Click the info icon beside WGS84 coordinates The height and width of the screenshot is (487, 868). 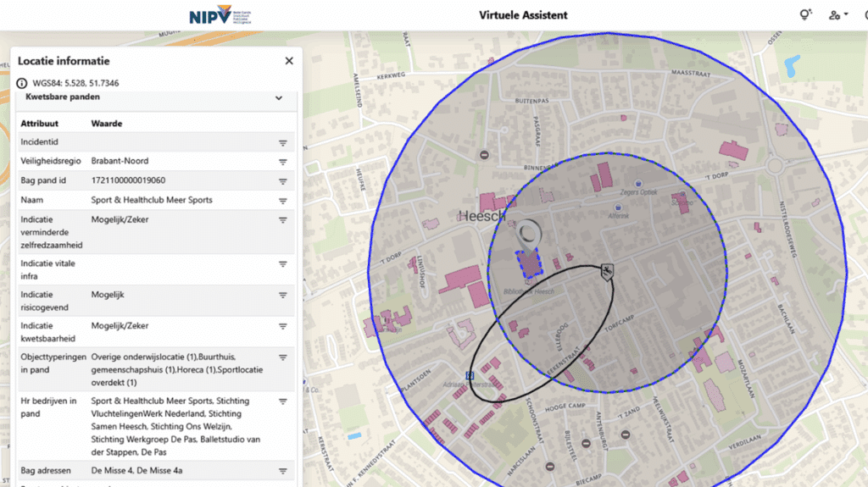click(22, 84)
